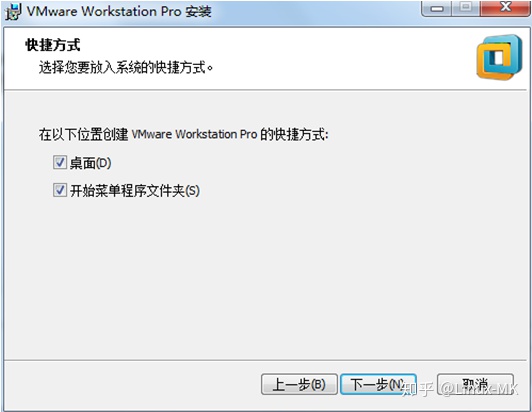Image resolution: width=532 pixels, height=412 pixels.
Task: Toggle the 开始菜单程序文件夹(S) checkbox
Action: tap(59, 190)
